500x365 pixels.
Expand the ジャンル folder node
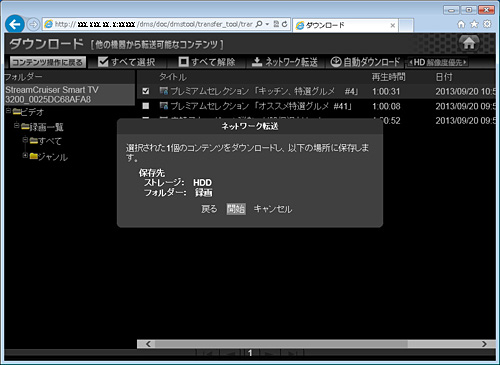click(25, 155)
